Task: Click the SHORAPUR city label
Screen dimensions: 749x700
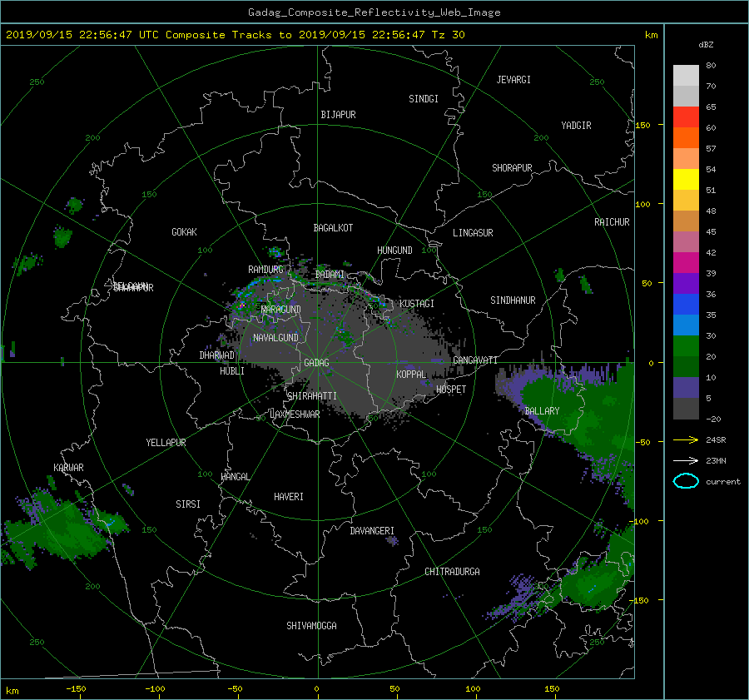Action: 512,168
